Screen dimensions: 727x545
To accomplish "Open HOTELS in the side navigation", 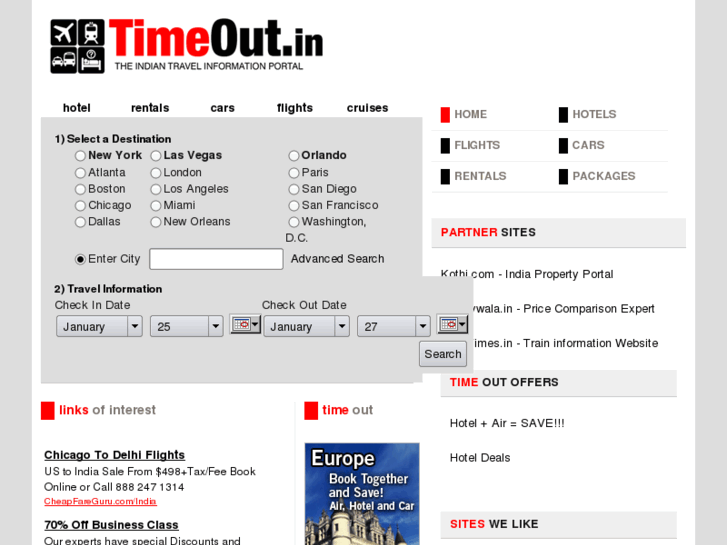I will pyautogui.click(x=594, y=115).
